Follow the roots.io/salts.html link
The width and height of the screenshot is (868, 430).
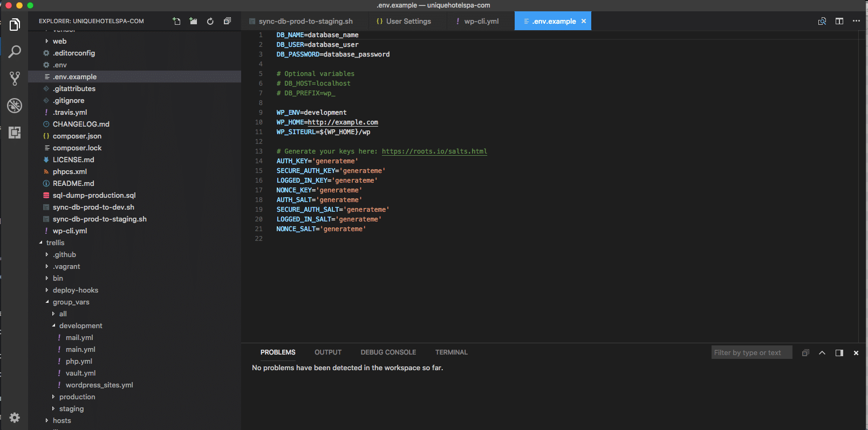pyautogui.click(x=434, y=151)
